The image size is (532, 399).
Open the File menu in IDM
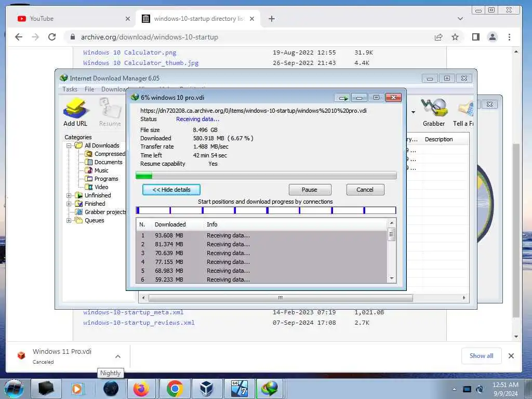[89, 89]
